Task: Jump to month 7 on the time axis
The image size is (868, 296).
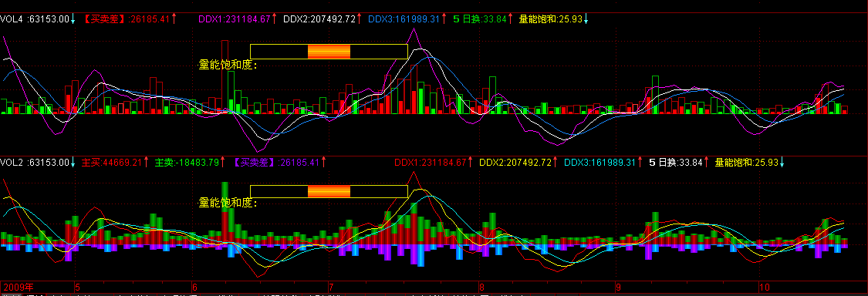Action: point(331,288)
